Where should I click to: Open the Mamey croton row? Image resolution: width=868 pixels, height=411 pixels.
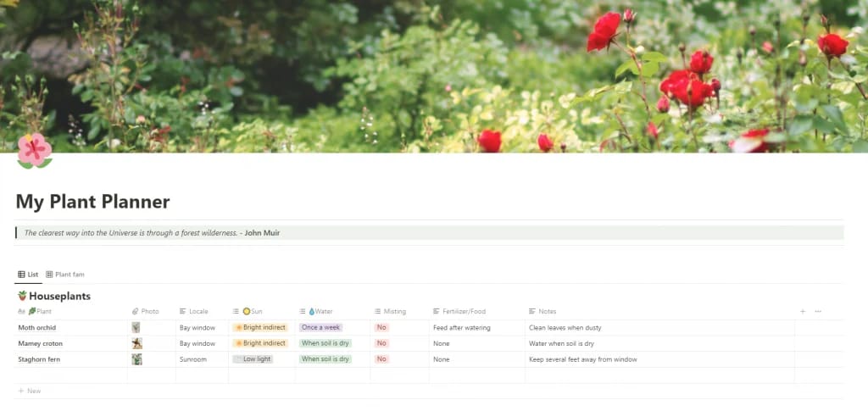[41, 343]
